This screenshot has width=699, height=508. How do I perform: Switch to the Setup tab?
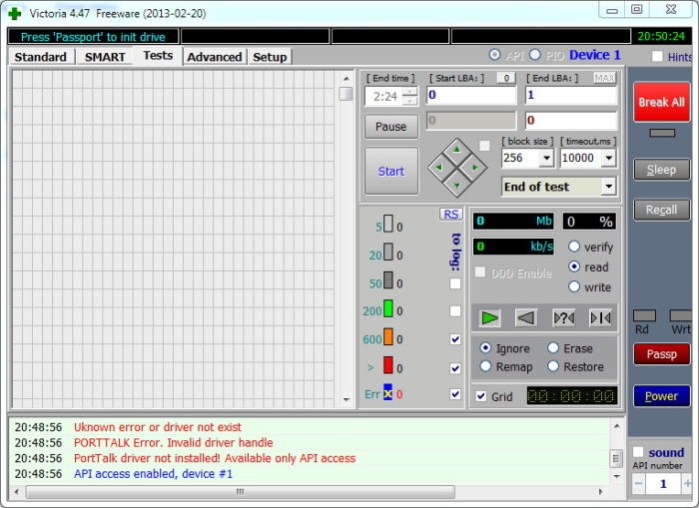[270, 57]
